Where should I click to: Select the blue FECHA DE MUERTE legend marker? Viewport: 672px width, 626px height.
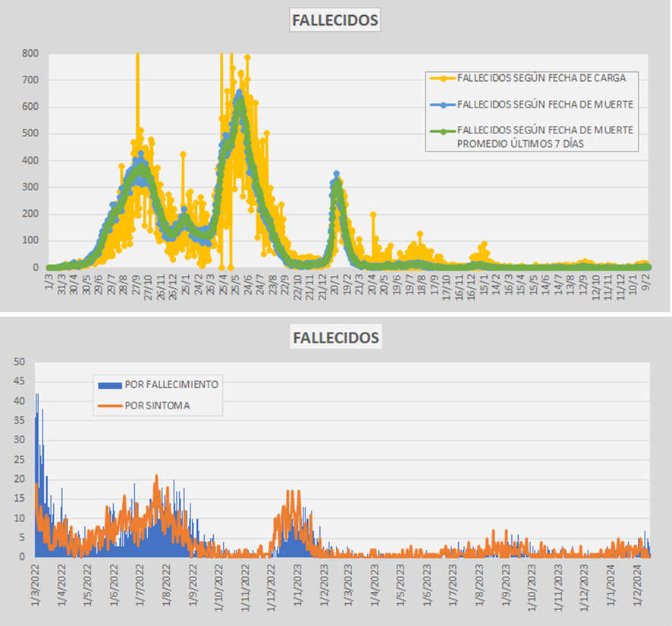[x=443, y=105]
